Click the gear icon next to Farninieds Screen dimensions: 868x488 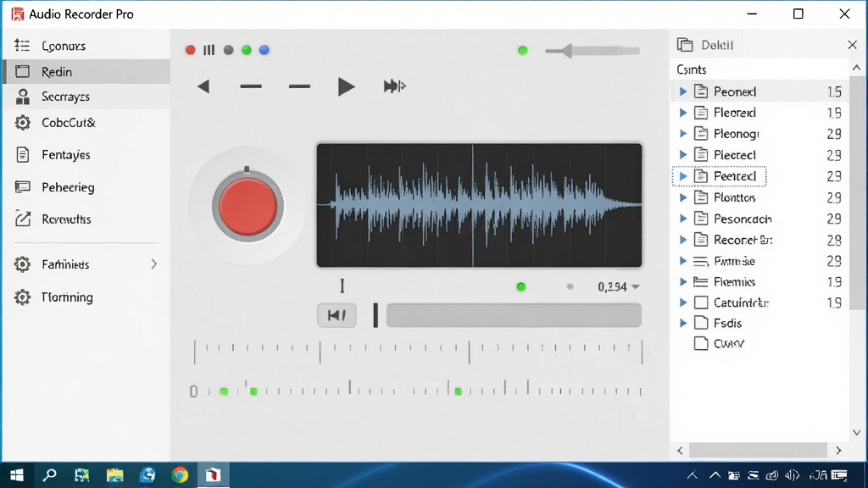23,264
